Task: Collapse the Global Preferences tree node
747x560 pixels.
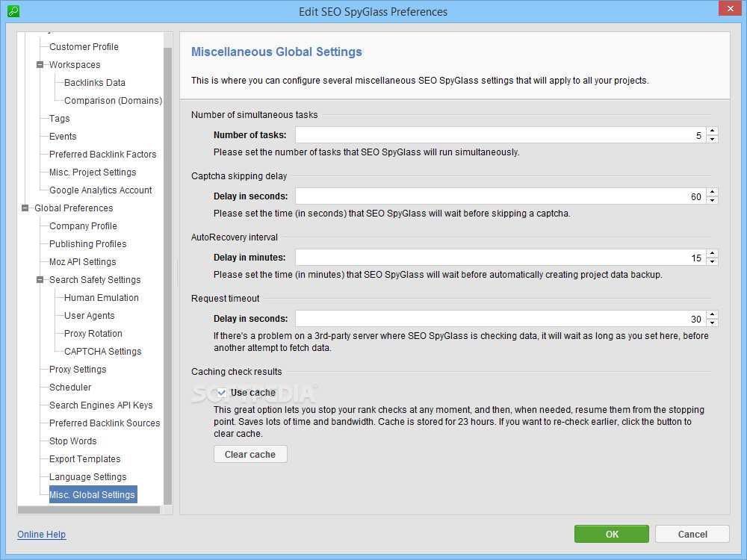Action: coord(25,208)
